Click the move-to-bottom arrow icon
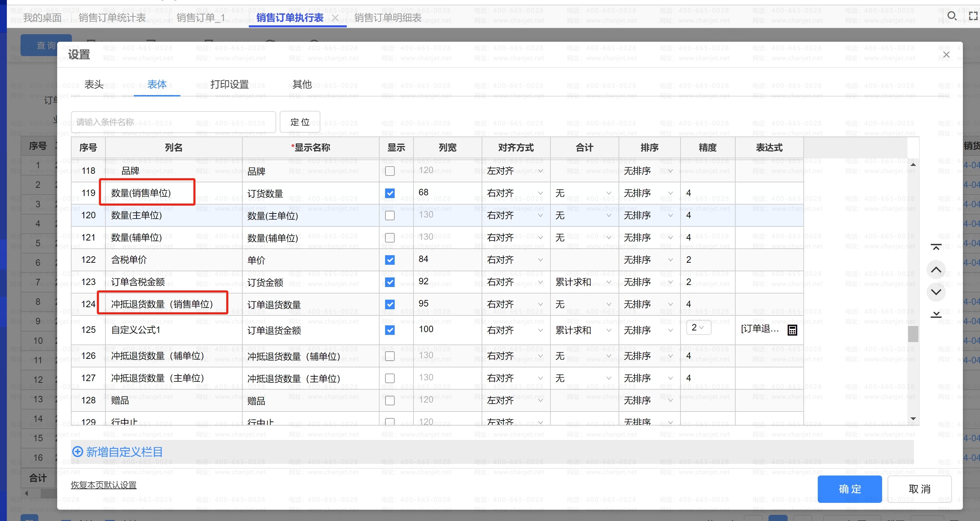Screen dimensions: 980x521 [x=936, y=314]
